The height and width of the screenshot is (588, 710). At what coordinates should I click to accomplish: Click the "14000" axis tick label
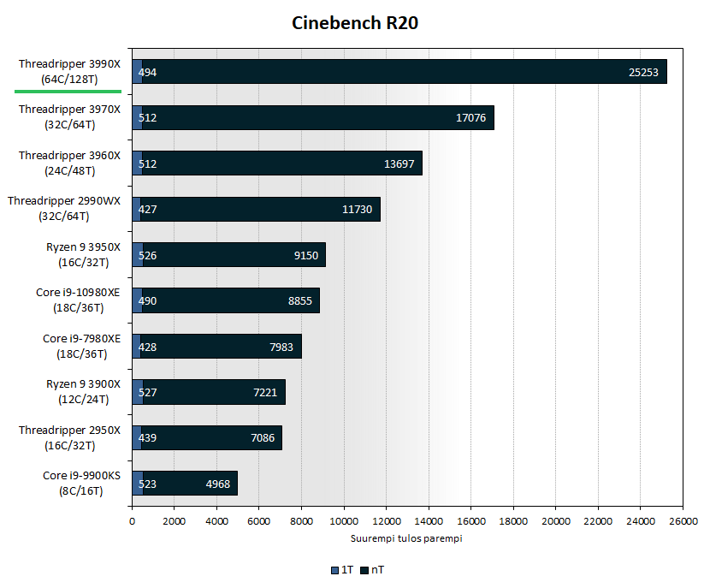(x=429, y=521)
